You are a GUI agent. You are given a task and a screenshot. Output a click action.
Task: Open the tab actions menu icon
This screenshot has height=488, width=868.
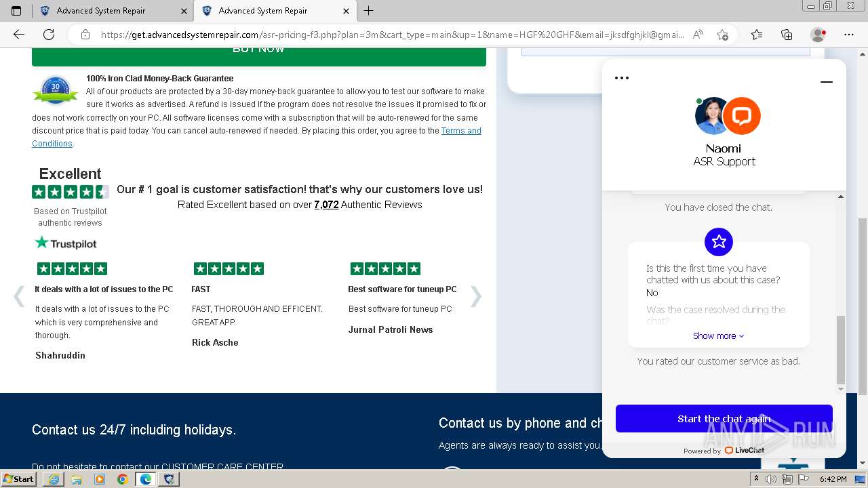[16, 10]
